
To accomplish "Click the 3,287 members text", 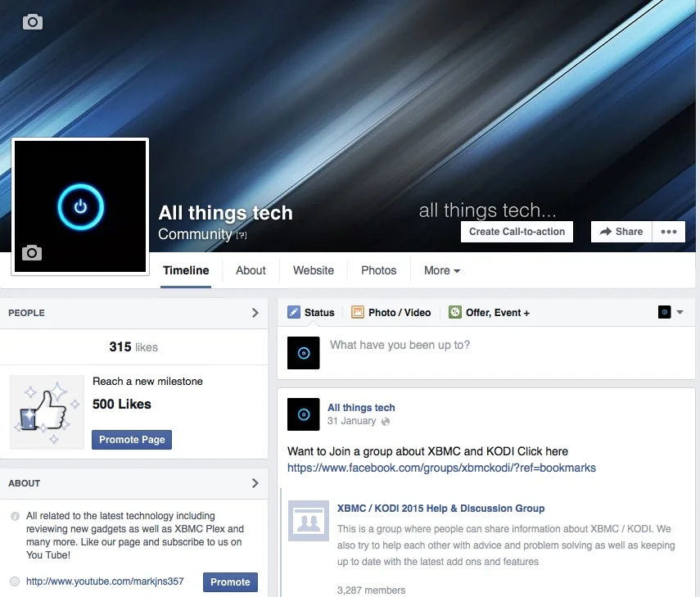I will pos(371,590).
